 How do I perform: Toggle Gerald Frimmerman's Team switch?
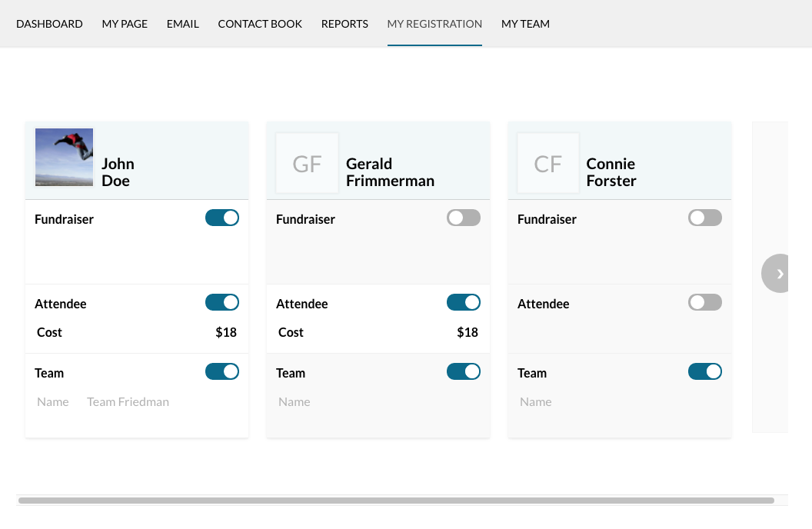point(464,371)
